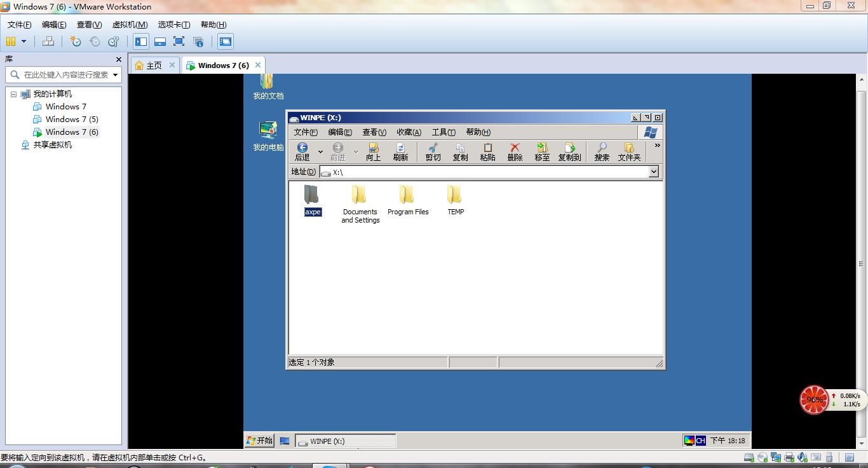The width and height of the screenshot is (868, 468).
Task: Open the 后退 history dropdown arrow
Action: tap(320, 152)
